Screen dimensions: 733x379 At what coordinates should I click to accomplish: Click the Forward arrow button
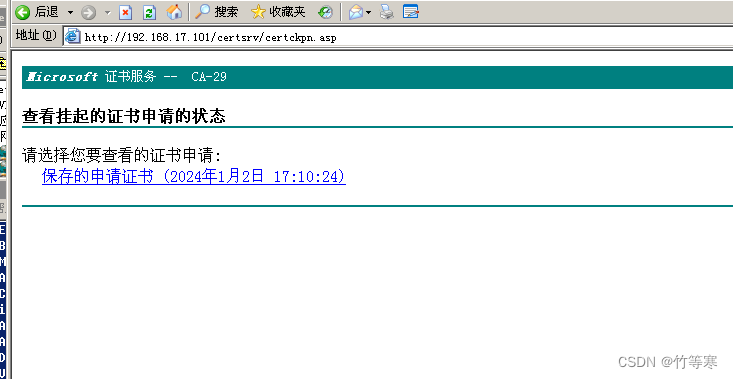(88, 12)
